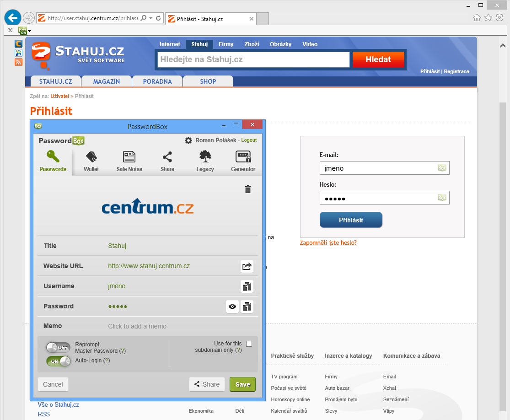The height and width of the screenshot is (420, 510).
Task: Click the orange C sidebar icon
Action: tap(19, 43)
